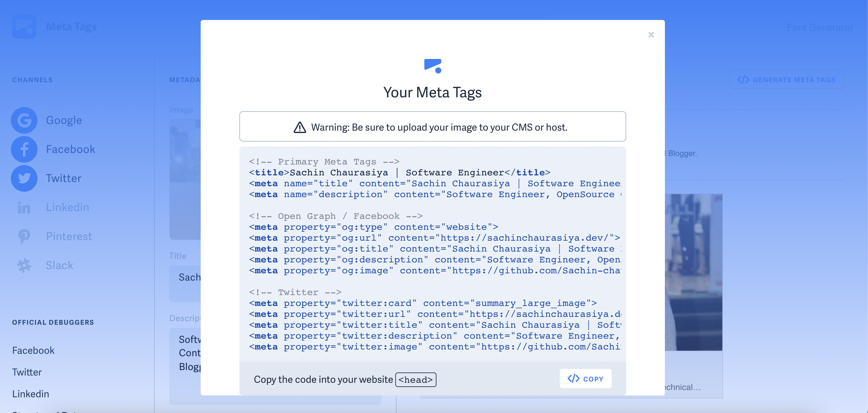Close the Your Meta Tags dialog

651,35
